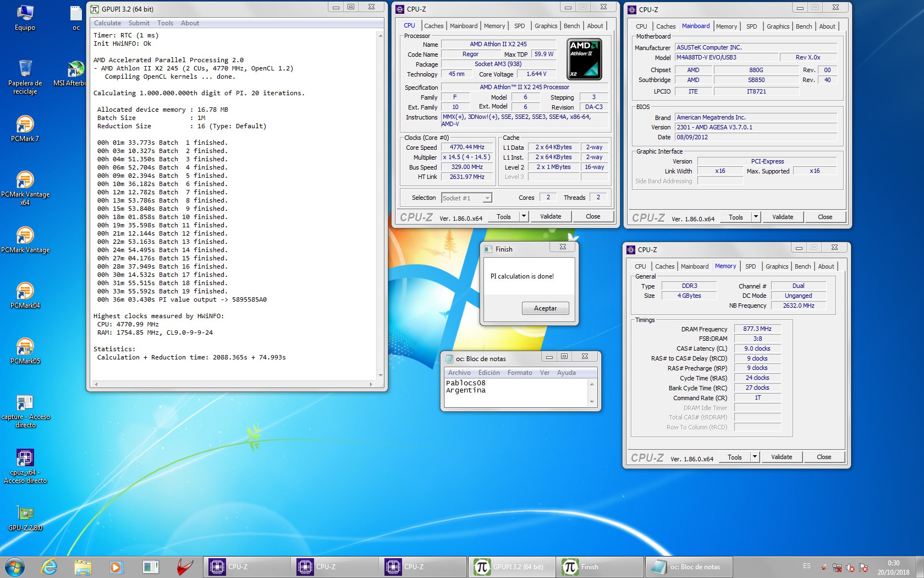Open Edición menu in Bloc de notas
This screenshot has height=578, width=924.
point(489,373)
